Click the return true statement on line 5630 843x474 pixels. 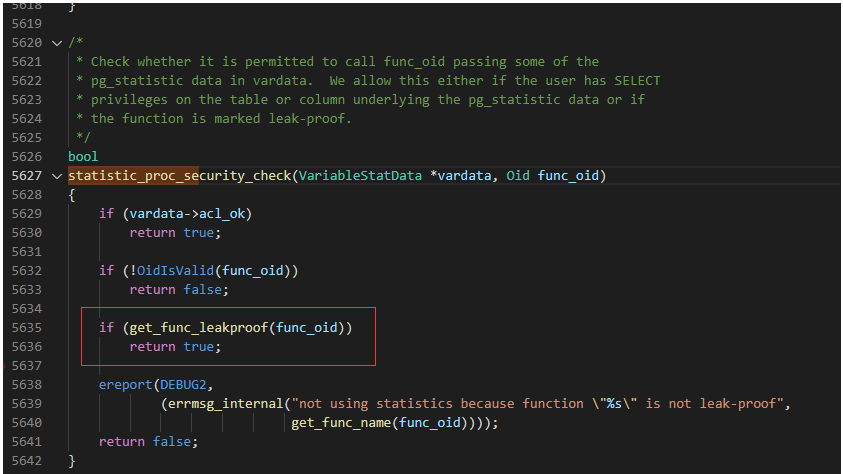(171, 233)
